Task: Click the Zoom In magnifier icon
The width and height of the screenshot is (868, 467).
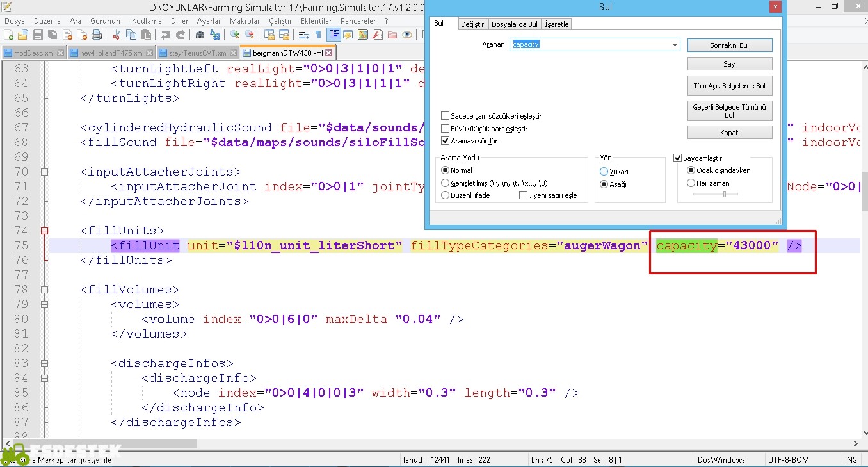Action: click(235, 35)
